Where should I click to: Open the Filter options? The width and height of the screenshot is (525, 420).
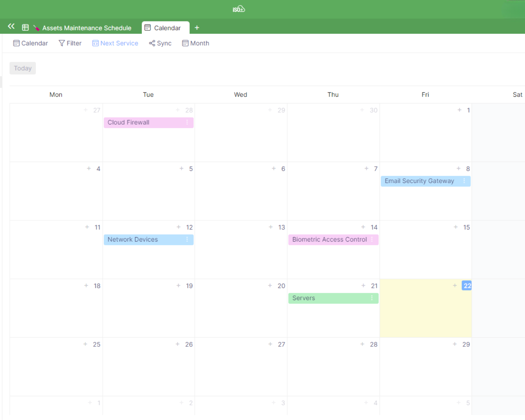coord(70,43)
